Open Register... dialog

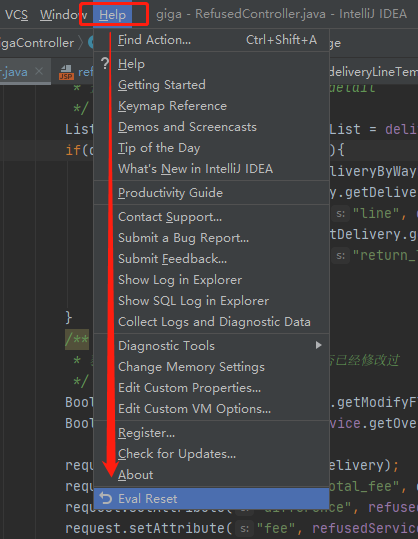click(x=212, y=433)
